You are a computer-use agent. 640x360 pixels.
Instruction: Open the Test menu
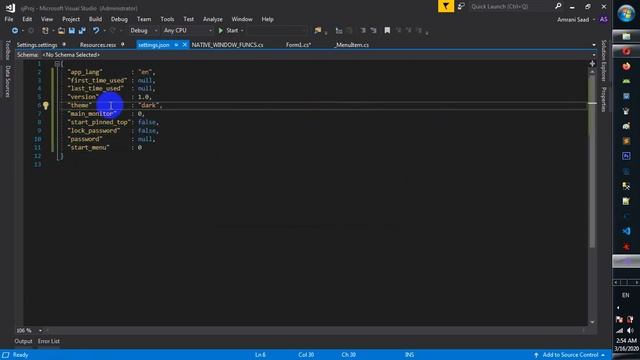point(189,19)
